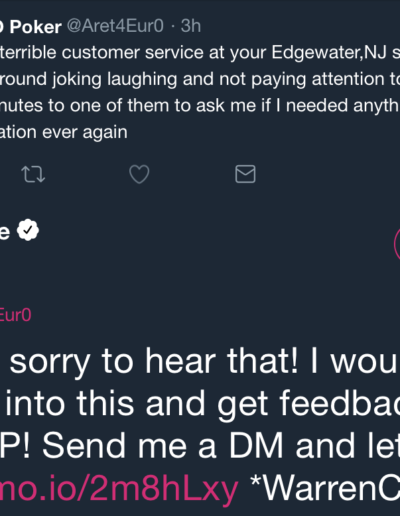Click the *WarrenC signature text
Image resolution: width=400 pixels, height=516 pixels.
click(x=325, y=488)
